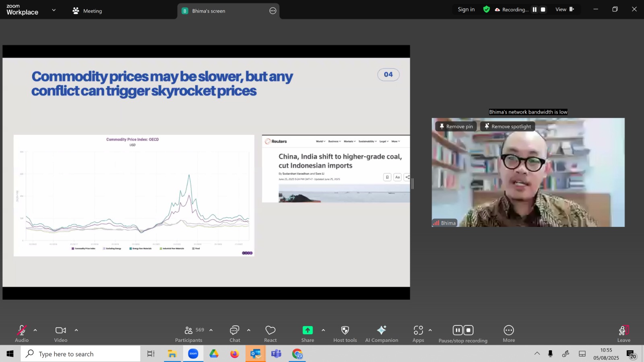Screen dimensions: 644x362
Task: Click the React heart icon
Action: click(270, 330)
